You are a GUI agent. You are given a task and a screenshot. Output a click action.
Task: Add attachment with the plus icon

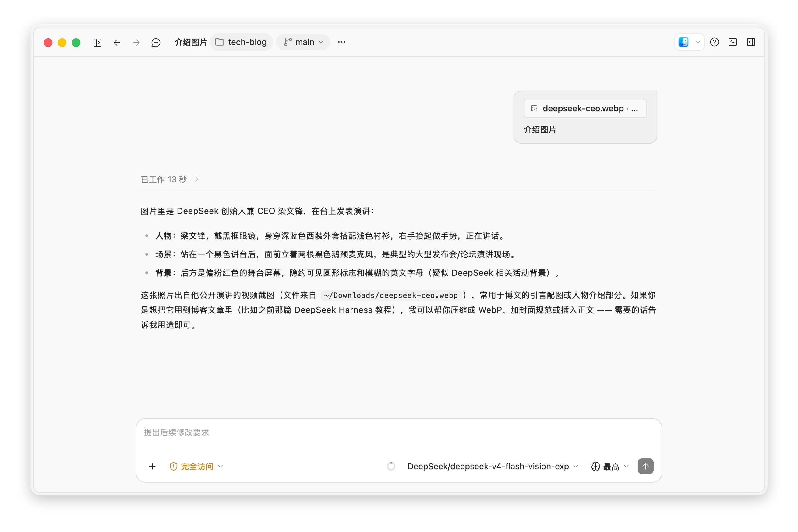pyautogui.click(x=152, y=466)
